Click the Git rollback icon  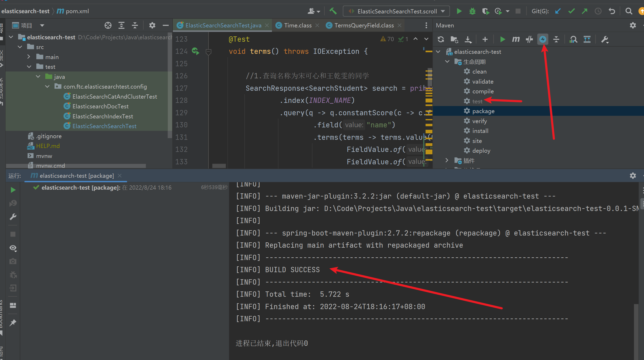tap(612, 11)
